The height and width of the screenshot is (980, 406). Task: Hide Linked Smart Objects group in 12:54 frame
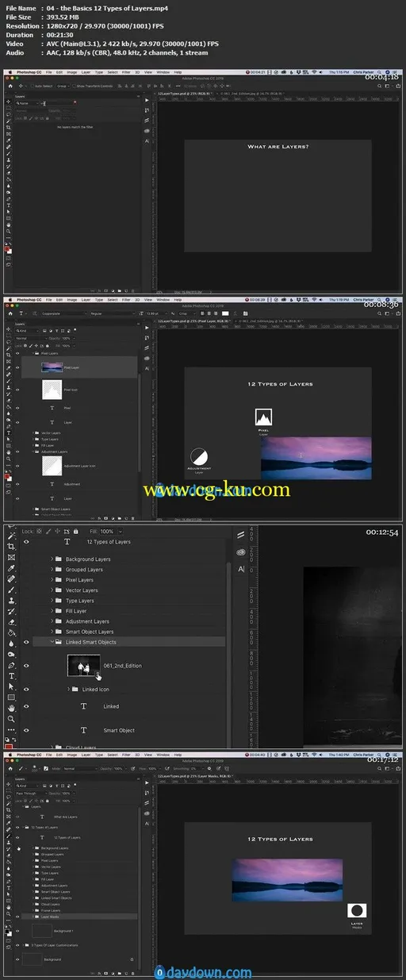[x=26, y=642]
